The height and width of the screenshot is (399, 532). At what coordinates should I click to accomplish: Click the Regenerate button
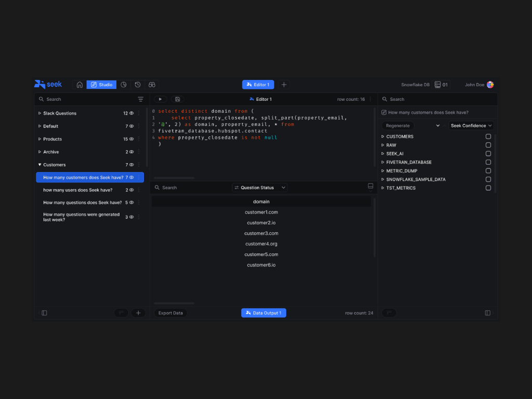click(397, 126)
